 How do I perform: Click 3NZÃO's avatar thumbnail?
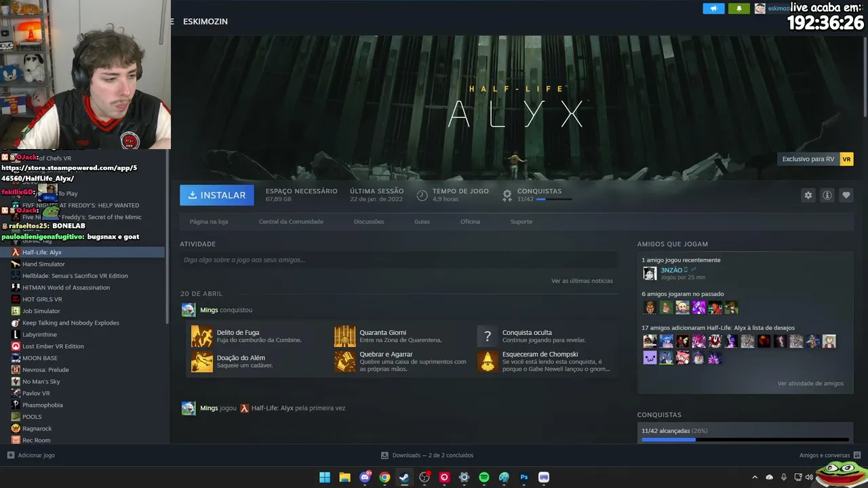650,273
